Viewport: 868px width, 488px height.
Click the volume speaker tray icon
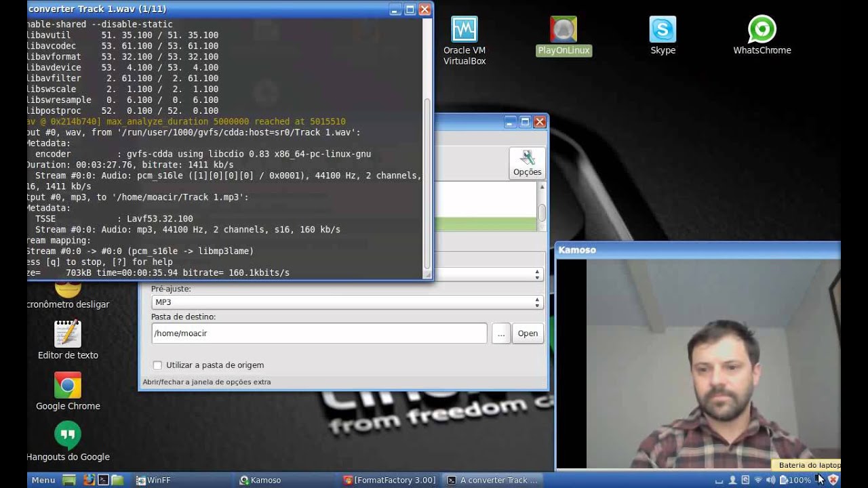pyautogui.click(x=770, y=480)
